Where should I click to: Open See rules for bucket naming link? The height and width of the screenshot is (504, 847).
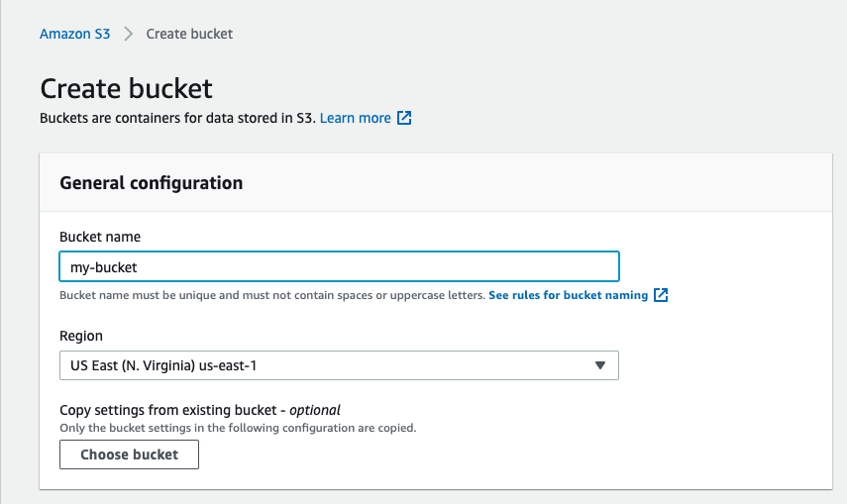pyautogui.click(x=568, y=295)
